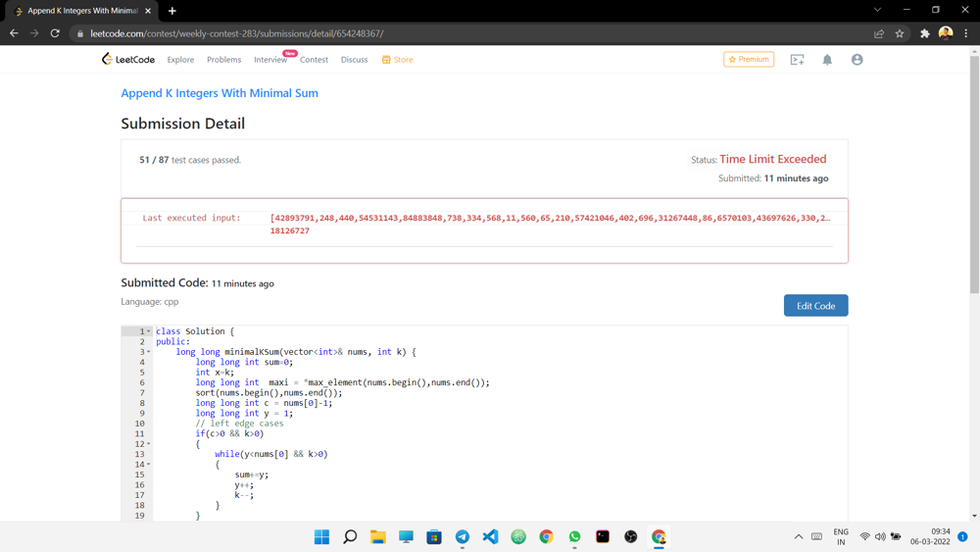Open the Problems menu item
980x552 pixels.
[x=223, y=60]
